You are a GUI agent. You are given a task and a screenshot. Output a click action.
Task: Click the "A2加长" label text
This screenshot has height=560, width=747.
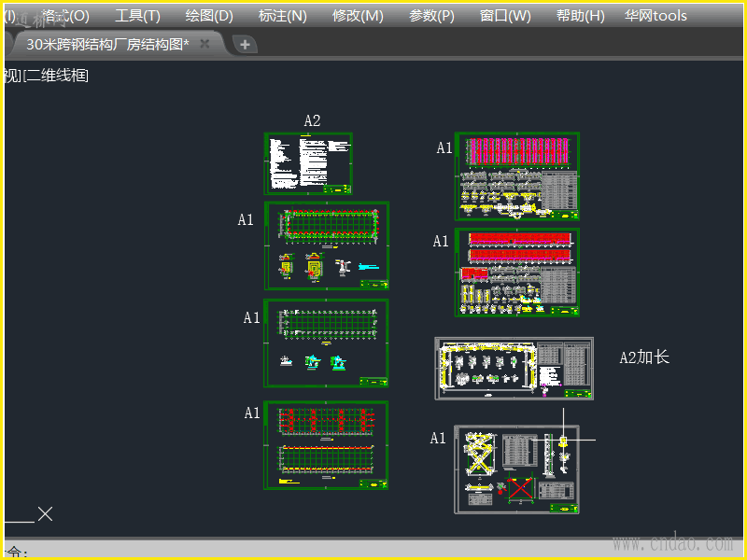[x=644, y=357]
